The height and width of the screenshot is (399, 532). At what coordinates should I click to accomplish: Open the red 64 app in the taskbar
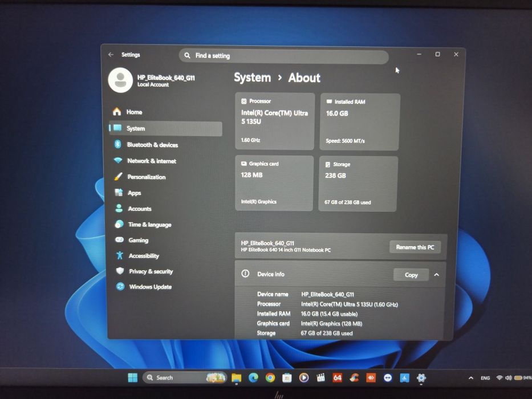[x=337, y=377]
